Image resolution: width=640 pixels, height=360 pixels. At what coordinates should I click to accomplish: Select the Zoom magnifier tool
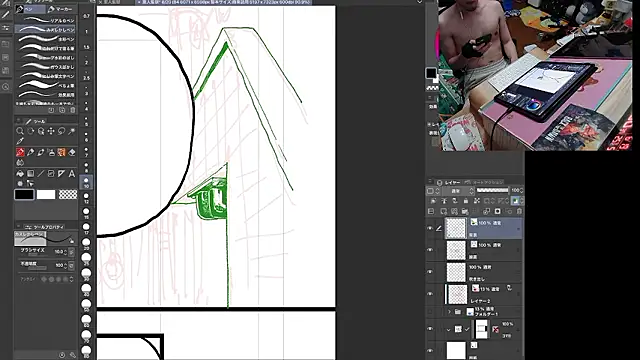coord(20,131)
